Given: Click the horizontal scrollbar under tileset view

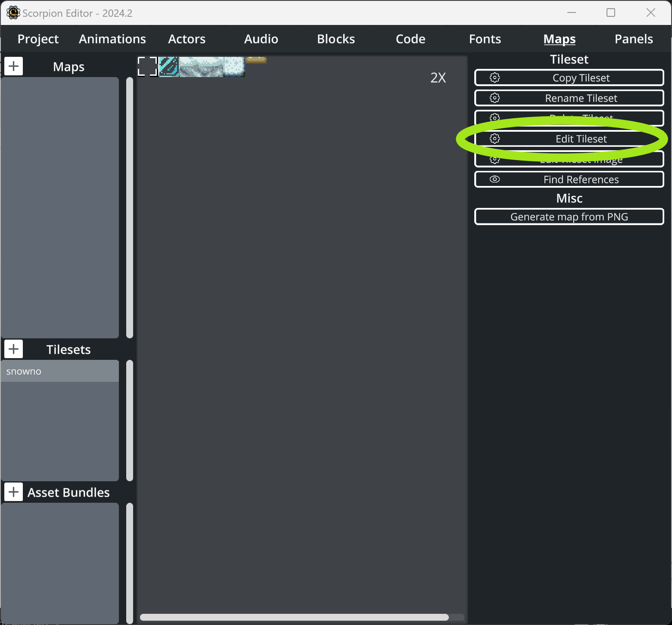Looking at the screenshot, I should click(294, 617).
